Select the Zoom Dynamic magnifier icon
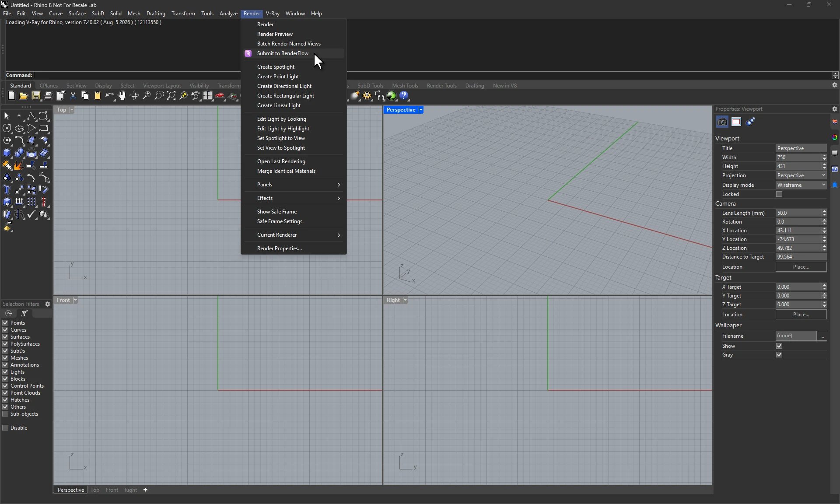The image size is (840, 504). 147,96
